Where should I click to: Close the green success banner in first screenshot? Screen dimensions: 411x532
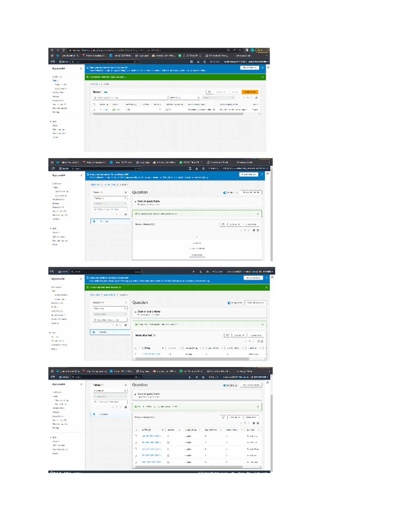point(263,77)
